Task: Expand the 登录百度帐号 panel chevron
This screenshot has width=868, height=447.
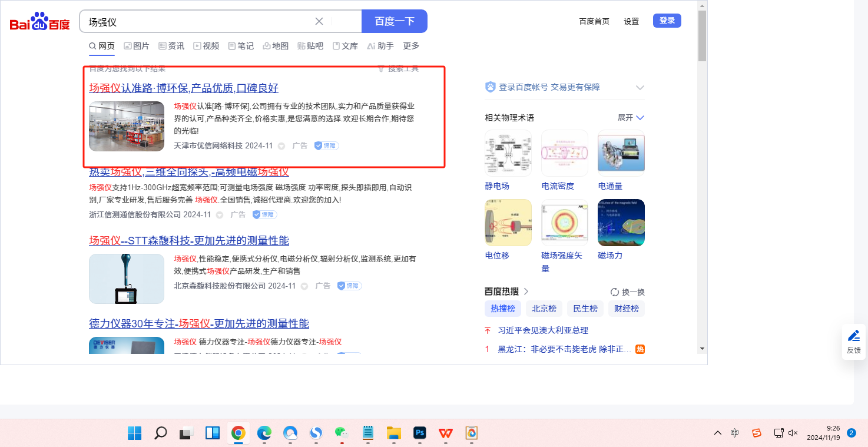Action: click(x=640, y=88)
